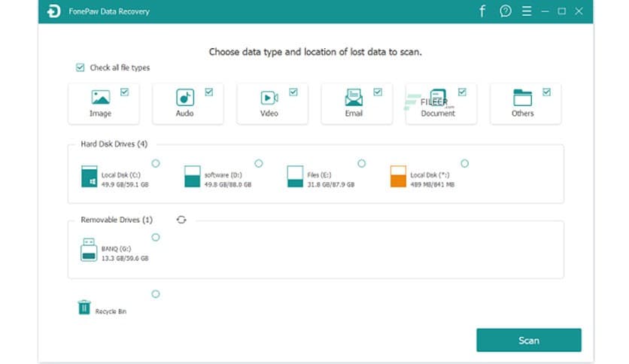This screenshot has width=629, height=364.
Task: Refresh the removable drives list
Action: click(x=181, y=220)
